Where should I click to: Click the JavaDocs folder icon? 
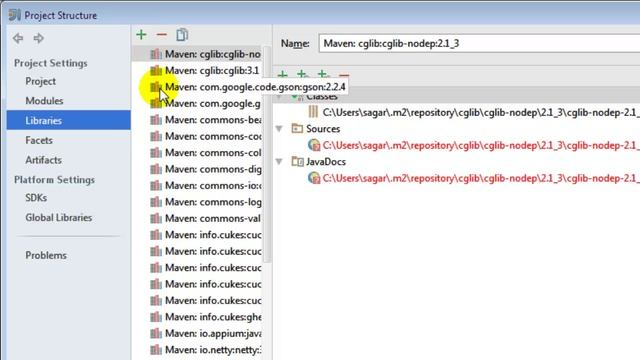pos(298,161)
